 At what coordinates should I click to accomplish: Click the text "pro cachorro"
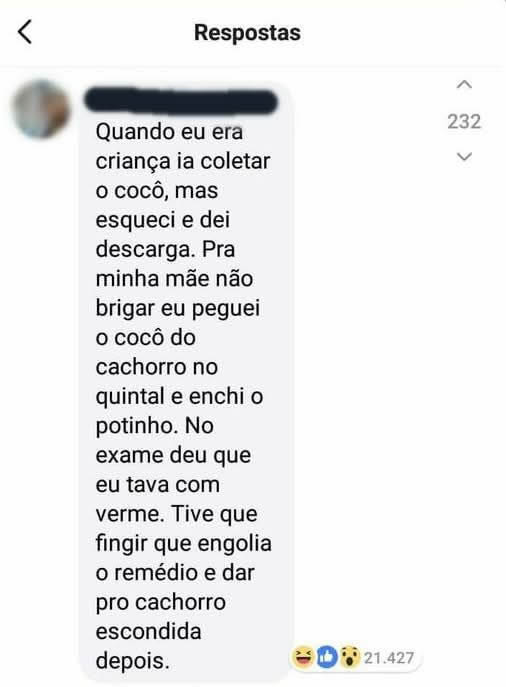coord(161,603)
